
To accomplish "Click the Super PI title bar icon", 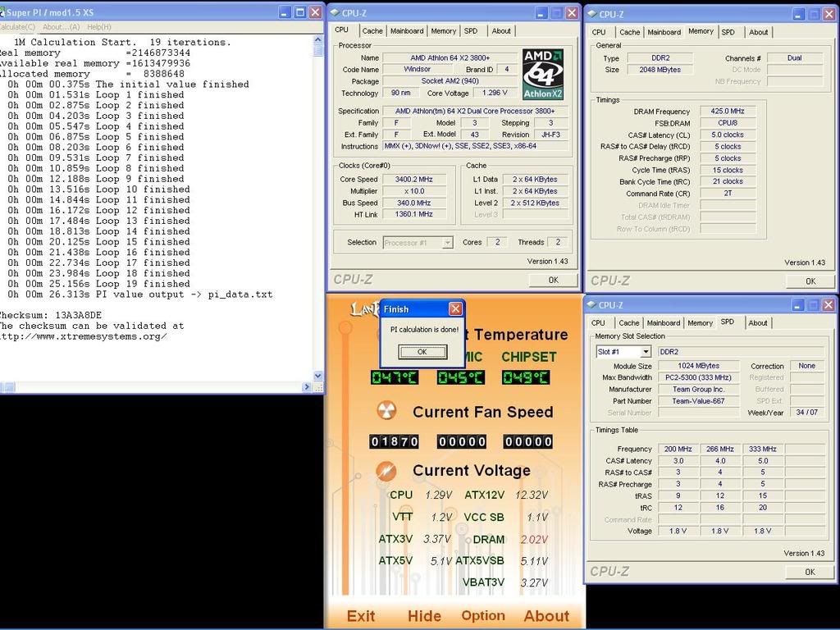I will (x=2, y=12).
